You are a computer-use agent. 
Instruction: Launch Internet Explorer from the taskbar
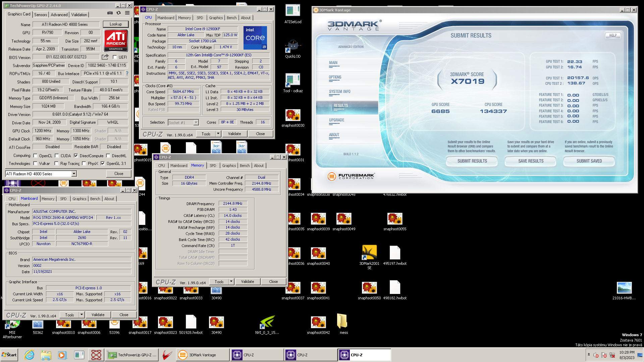[30, 355]
